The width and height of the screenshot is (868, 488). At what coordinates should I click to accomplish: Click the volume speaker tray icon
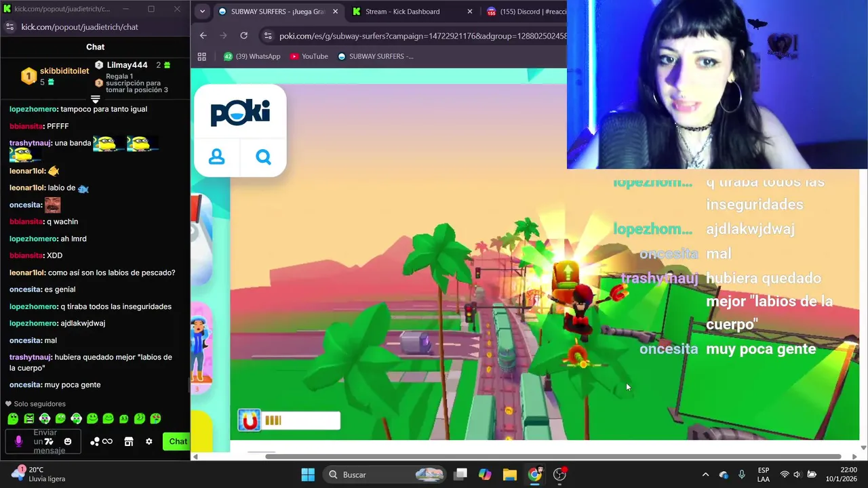pyautogui.click(x=797, y=474)
